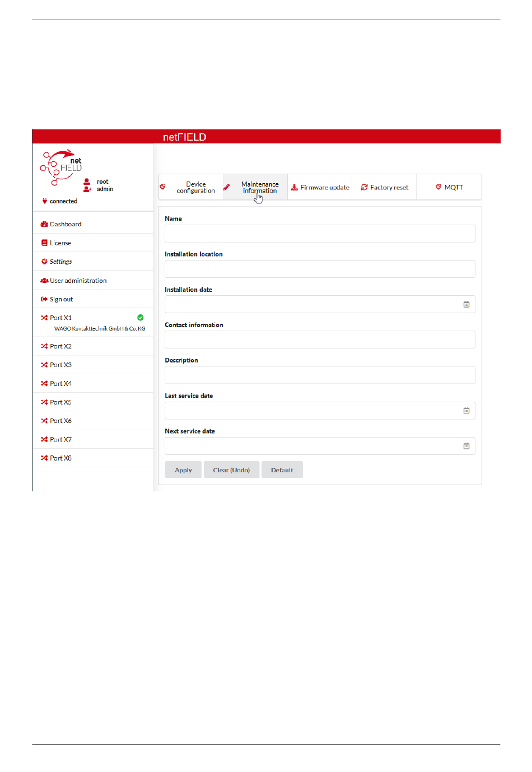
Task: Click the Firmware update download icon
Action: 295,187
